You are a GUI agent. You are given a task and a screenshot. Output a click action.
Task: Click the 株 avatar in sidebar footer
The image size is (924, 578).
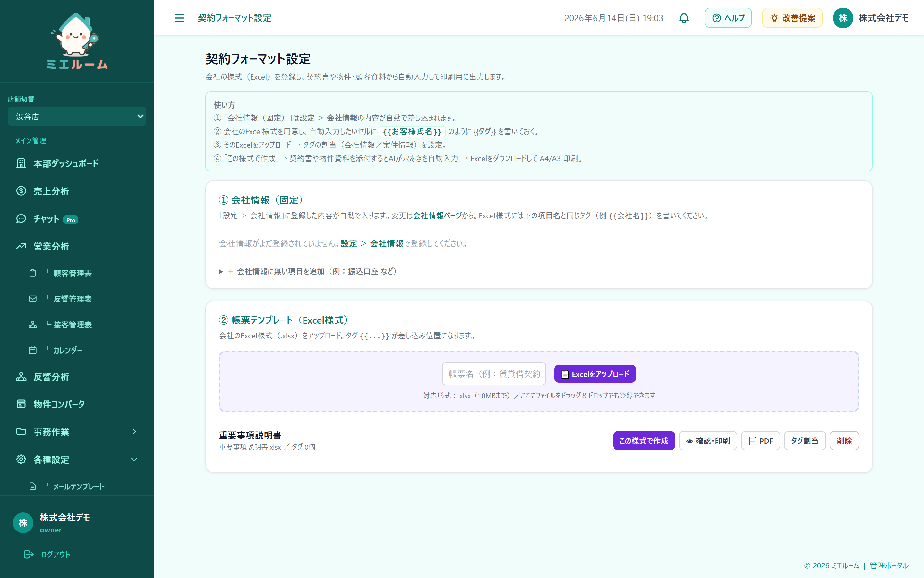click(23, 522)
